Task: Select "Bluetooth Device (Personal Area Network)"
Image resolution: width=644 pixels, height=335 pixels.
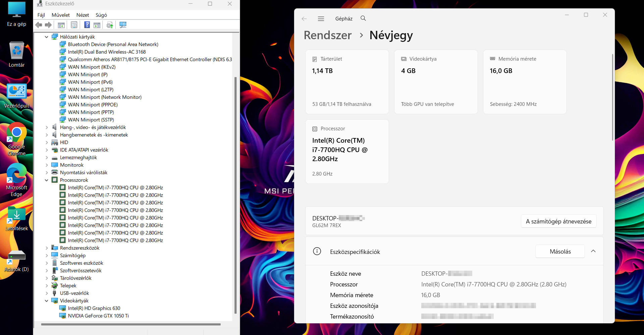Action: 113,45
